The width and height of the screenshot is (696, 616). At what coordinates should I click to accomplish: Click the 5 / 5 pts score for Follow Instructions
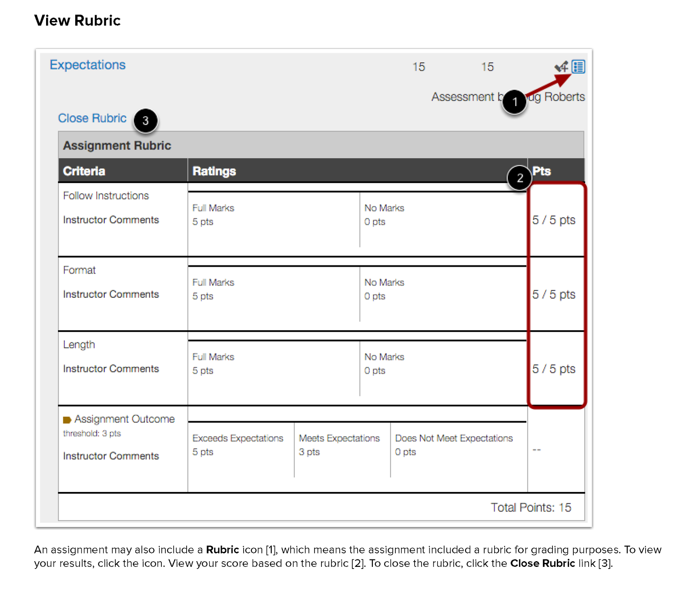tap(554, 220)
